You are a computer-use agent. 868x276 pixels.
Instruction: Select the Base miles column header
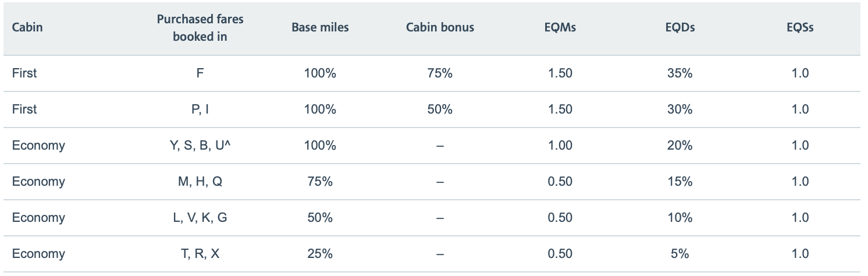coord(320,27)
